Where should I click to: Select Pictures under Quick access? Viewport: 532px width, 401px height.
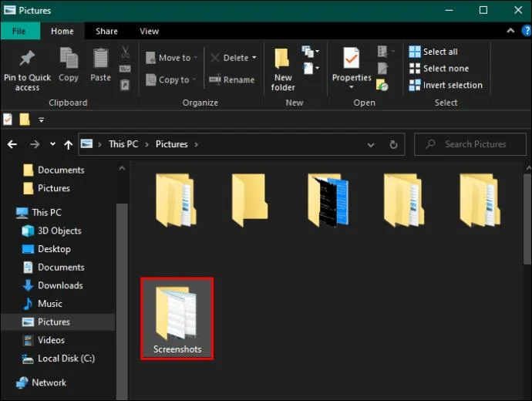(46, 188)
